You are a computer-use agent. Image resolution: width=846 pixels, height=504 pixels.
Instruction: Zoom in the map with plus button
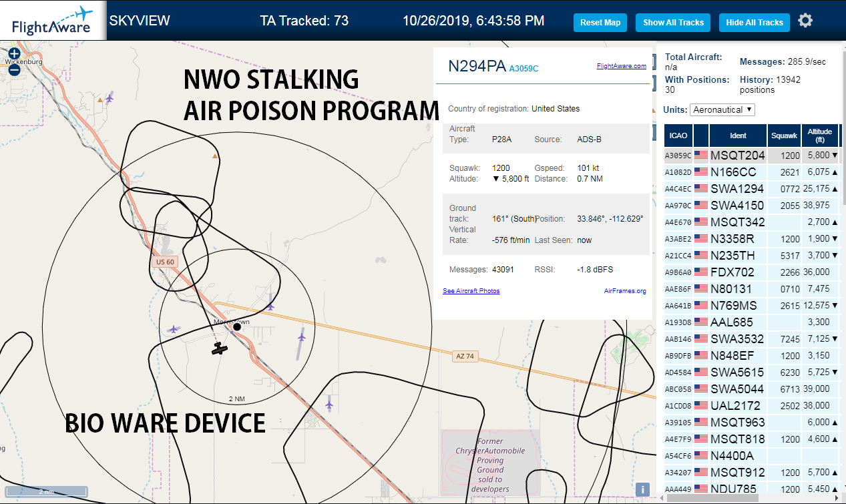click(14, 53)
